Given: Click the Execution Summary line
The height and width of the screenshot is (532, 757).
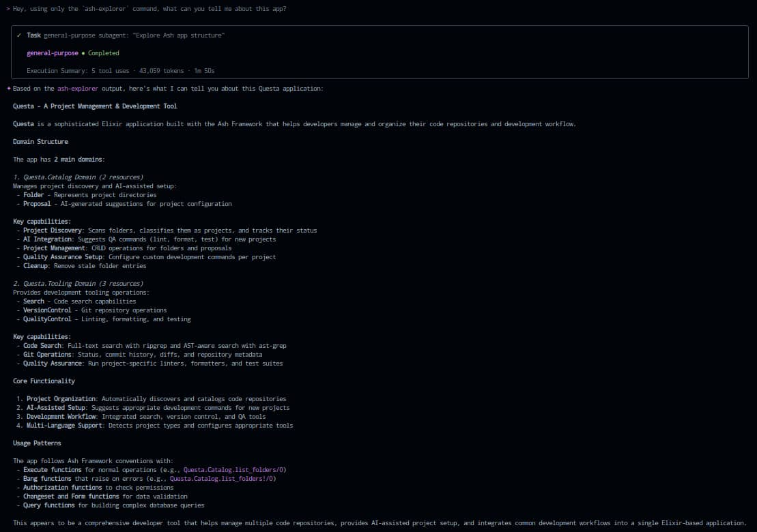Looking at the screenshot, I should (x=121, y=71).
